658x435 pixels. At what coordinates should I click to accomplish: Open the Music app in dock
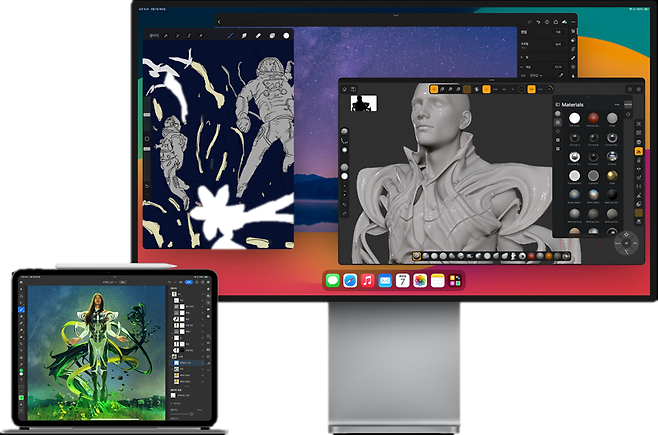pos(368,282)
